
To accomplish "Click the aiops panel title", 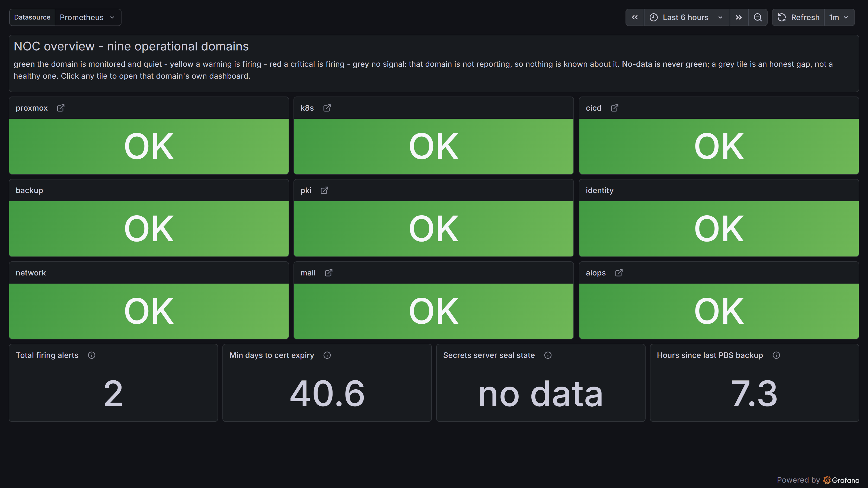I will [595, 273].
